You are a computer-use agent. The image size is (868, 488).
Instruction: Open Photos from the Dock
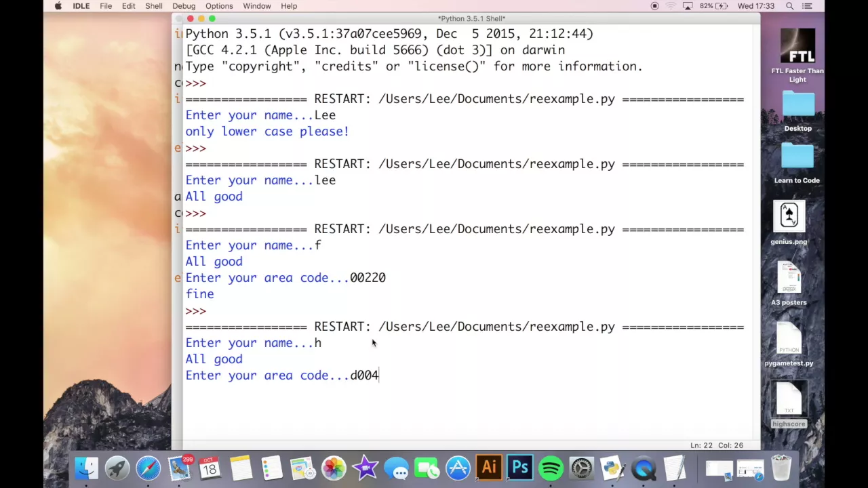[x=334, y=468]
